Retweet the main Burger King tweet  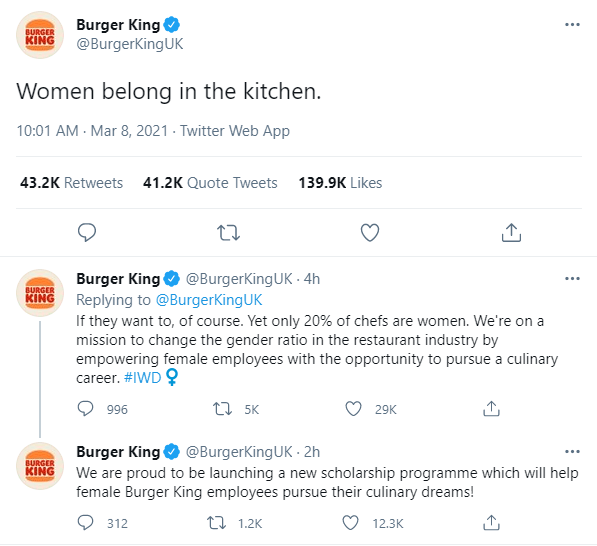pyautogui.click(x=228, y=233)
